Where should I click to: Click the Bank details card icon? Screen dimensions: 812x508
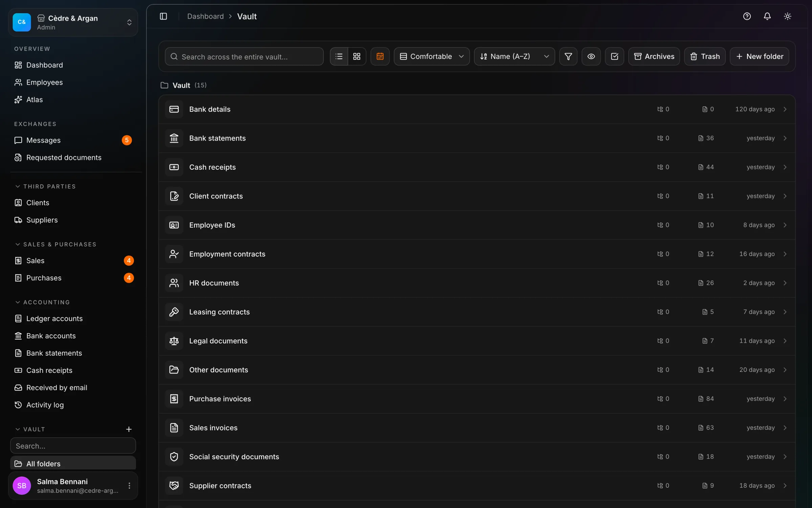coord(174,109)
